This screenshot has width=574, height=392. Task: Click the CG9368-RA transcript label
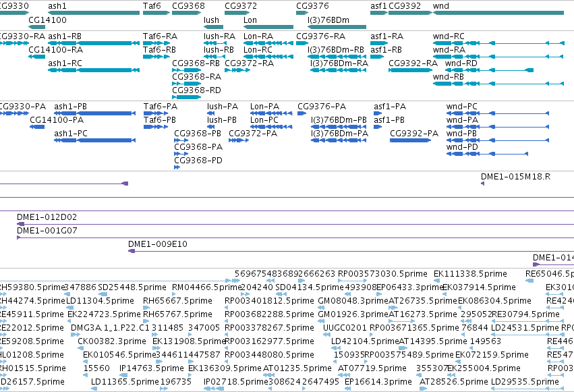click(x=196, y=77)
